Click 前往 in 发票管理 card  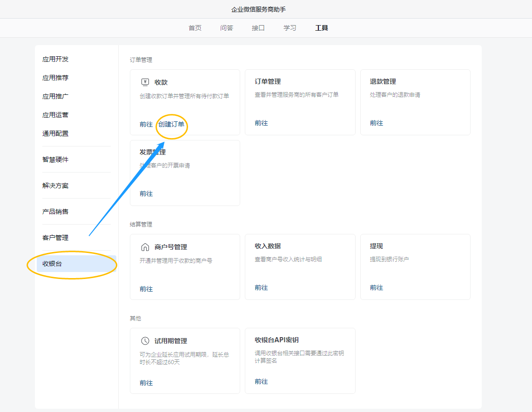tap(146, 193)
